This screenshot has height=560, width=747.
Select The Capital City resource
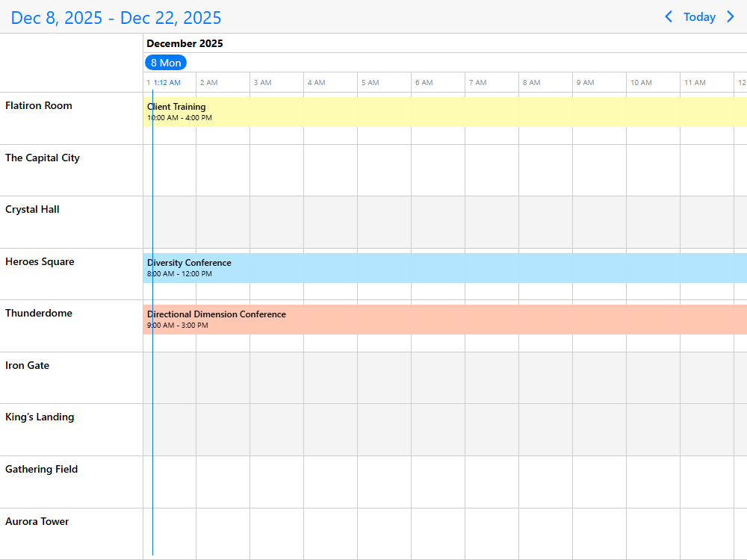pos(43,158)
